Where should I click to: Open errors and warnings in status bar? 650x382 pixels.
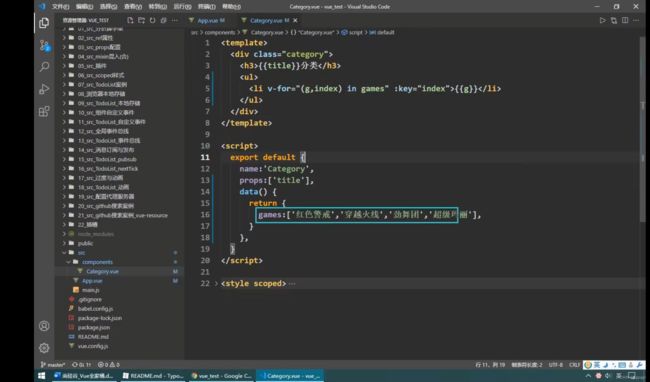point(109,365)
